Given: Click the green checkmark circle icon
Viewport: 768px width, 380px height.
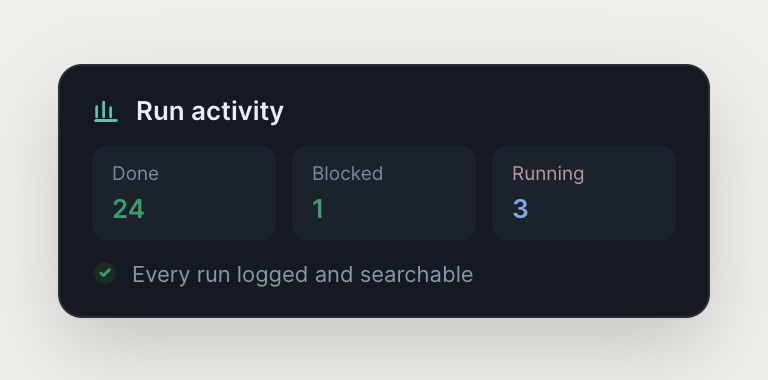Looking at the screenshot, I should pos(105,273).
